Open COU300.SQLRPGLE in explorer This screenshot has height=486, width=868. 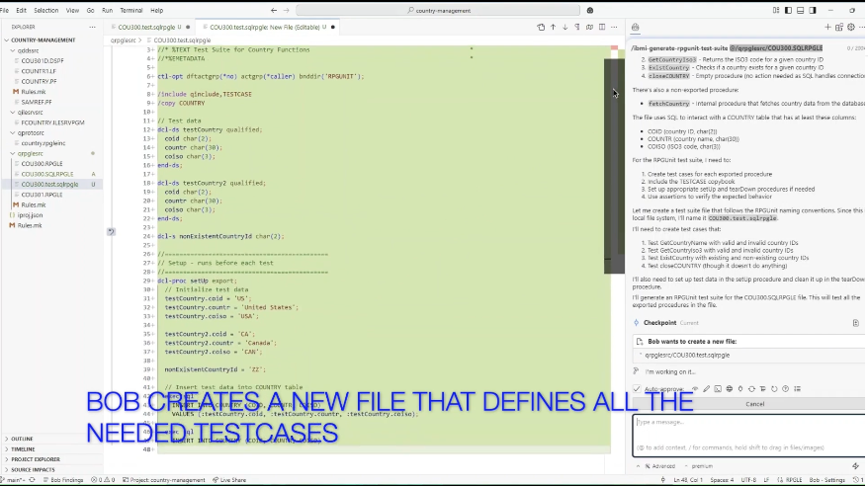click(51, 174)
